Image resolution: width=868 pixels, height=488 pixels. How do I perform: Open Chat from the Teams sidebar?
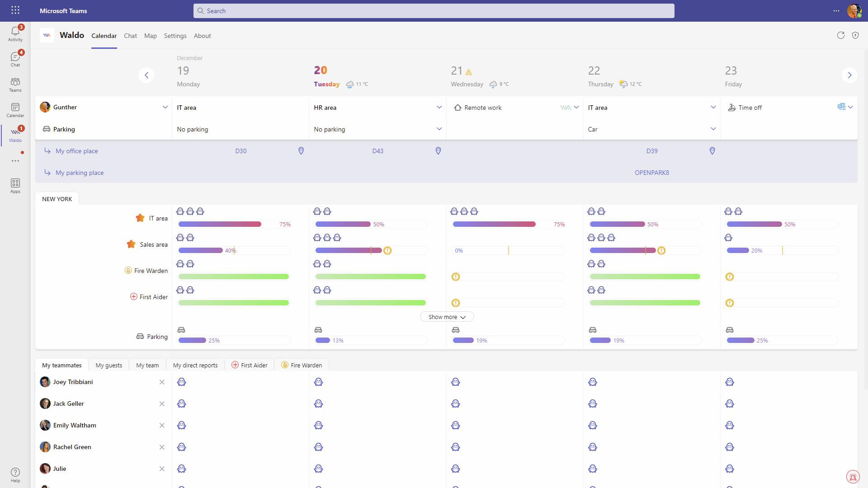click(15, 59)
